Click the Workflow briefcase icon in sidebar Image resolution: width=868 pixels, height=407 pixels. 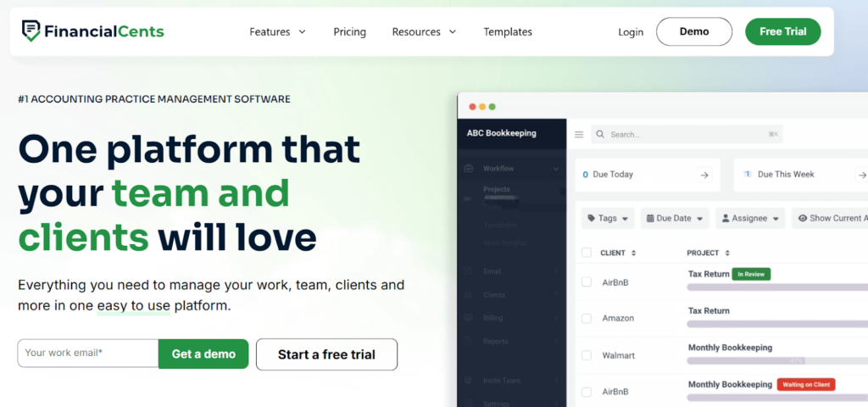(x=469, y=169)
